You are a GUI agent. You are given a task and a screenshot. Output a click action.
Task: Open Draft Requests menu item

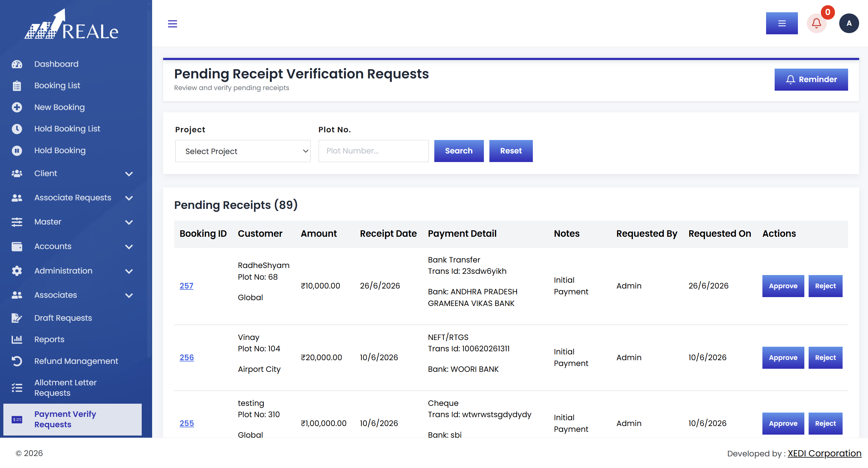coord(63,318)
